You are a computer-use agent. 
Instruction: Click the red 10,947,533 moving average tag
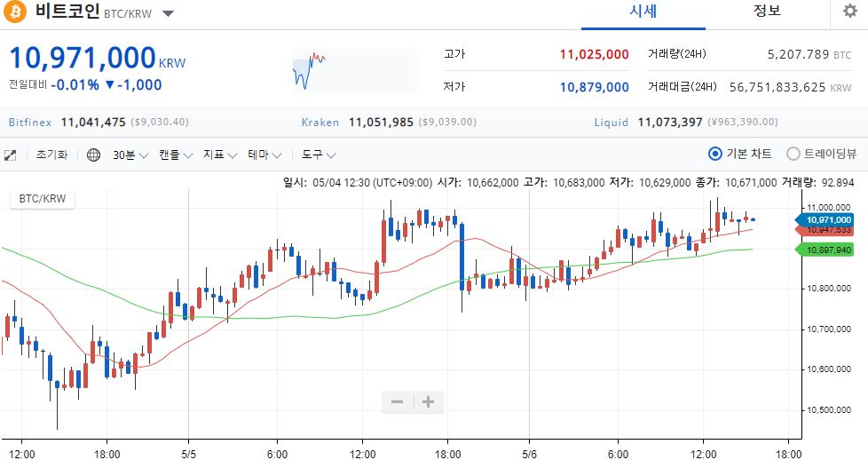tap(825, 230)
